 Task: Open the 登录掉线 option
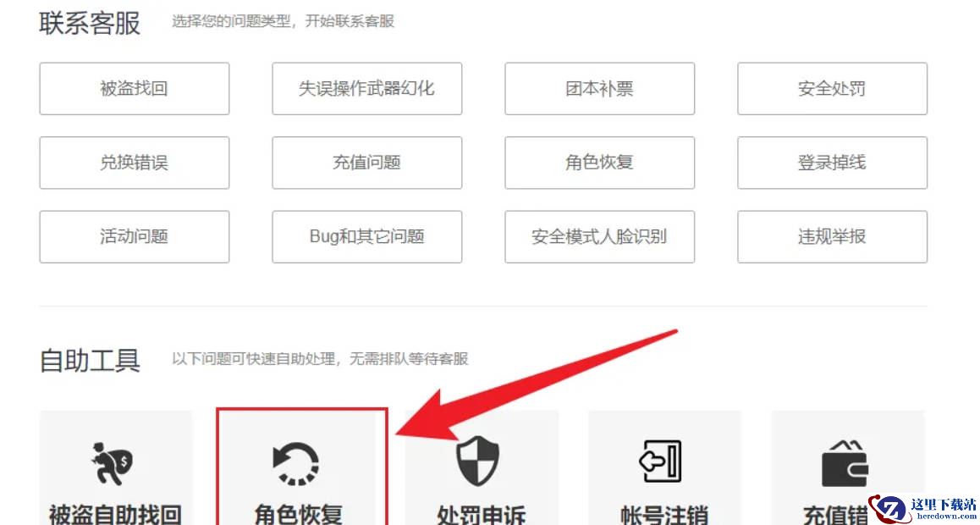coord(832,163)
